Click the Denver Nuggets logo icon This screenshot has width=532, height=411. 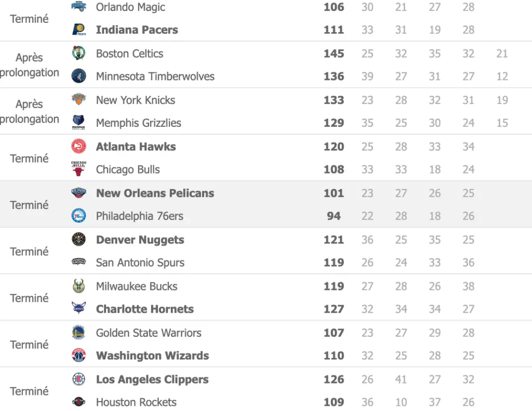click(x=78, y=240)
